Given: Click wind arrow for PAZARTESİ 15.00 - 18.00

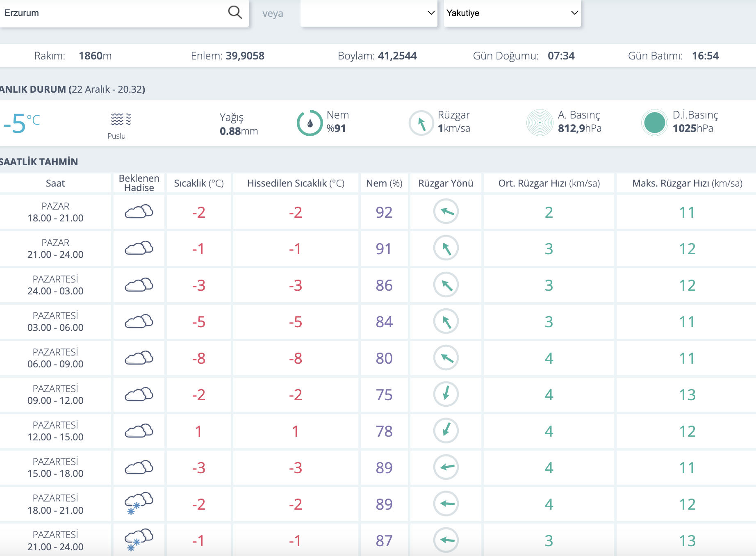Looking at the screenshot, I should (x=446, y=467).
